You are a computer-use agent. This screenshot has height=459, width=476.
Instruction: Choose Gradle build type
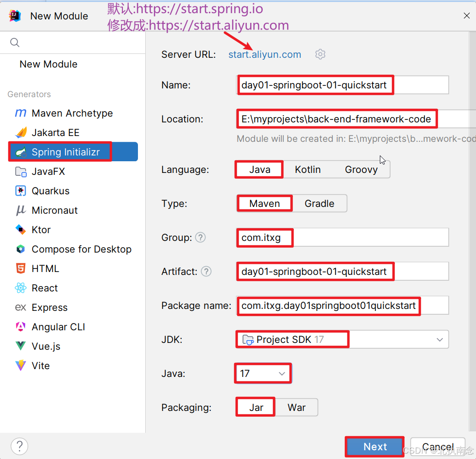point(320,204)
